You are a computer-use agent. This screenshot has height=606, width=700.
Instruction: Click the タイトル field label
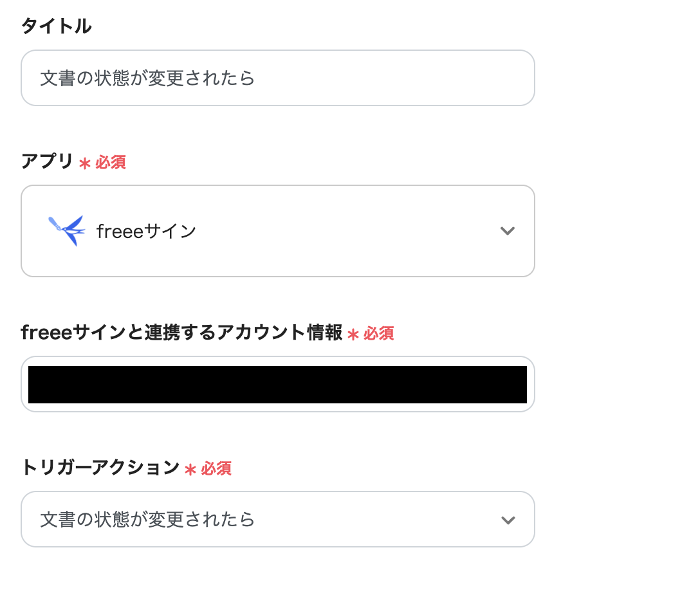(56, 26)
